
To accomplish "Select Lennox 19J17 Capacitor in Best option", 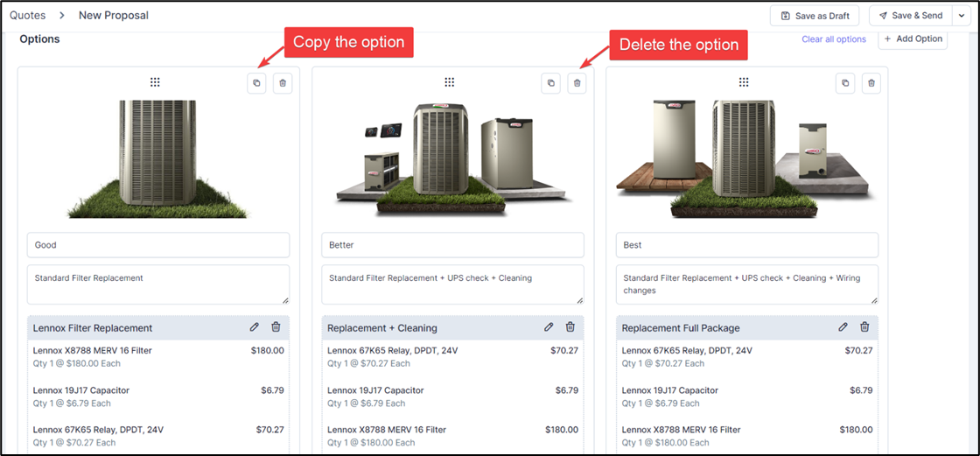I will click(x=747, y=396).
